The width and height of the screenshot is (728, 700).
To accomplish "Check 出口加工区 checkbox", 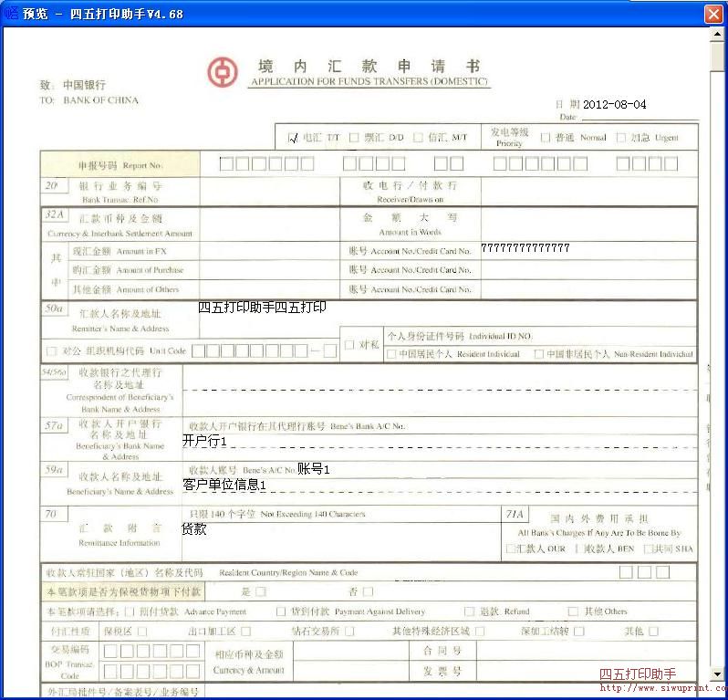I will (246, 632).
